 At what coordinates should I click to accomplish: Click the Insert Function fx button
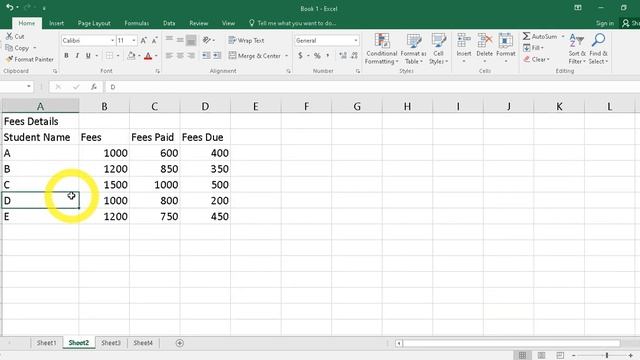[x=94, y=87]
